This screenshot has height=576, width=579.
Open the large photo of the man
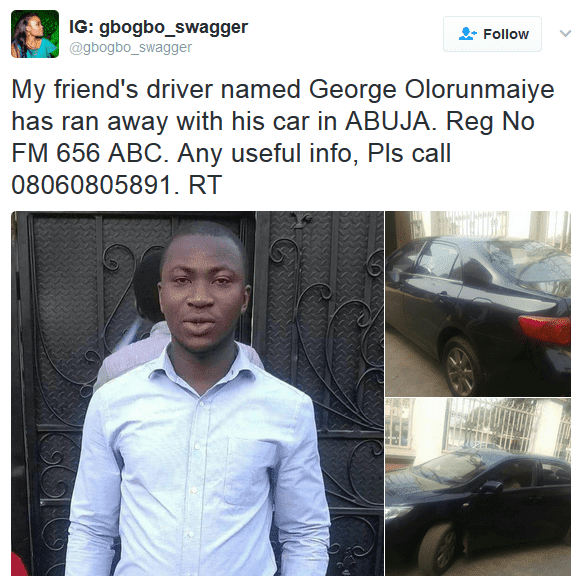click(197, 393)
